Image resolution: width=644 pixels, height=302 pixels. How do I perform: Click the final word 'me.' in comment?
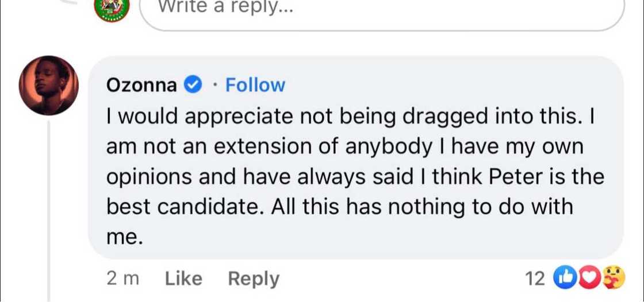pyautogui.click(x=124, y=238)
